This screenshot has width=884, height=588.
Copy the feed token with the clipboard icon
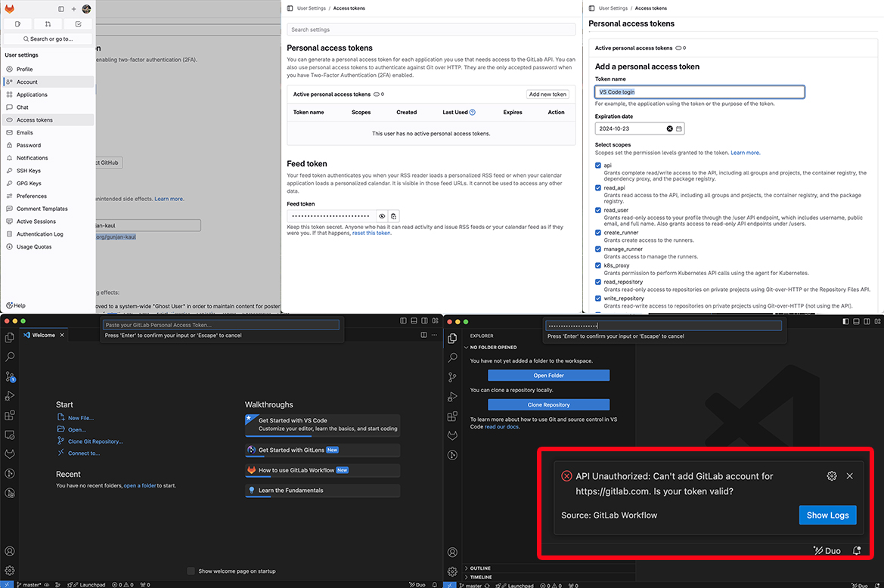[x=393, y=216]
